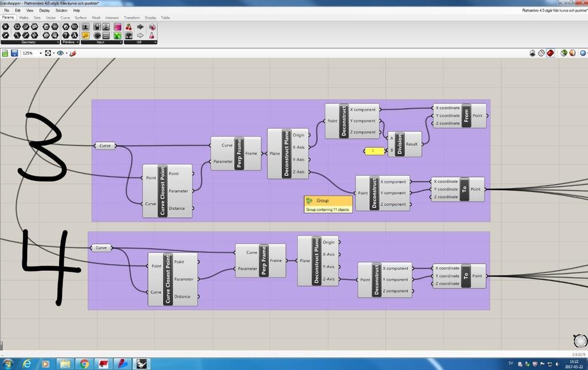Select the yellow Panel icon in Input
The height and width of the screenshot is (370, 588).
[86, 35]
